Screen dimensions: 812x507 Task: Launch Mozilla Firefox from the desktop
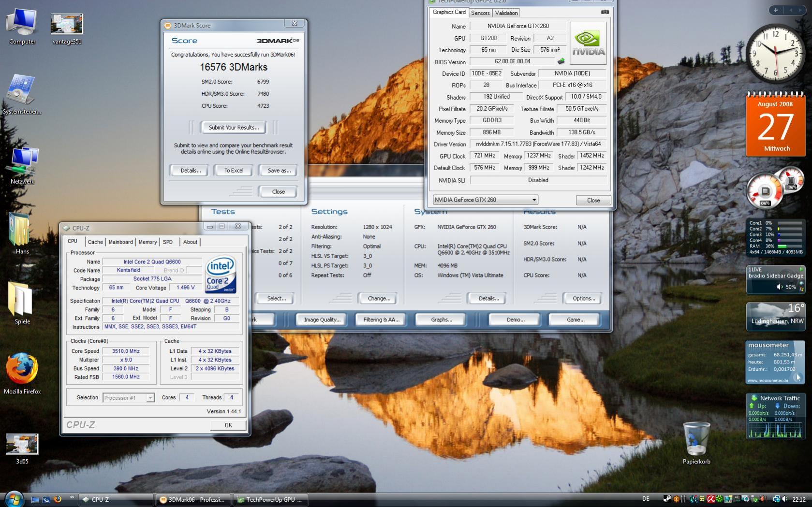click(22, 373)
